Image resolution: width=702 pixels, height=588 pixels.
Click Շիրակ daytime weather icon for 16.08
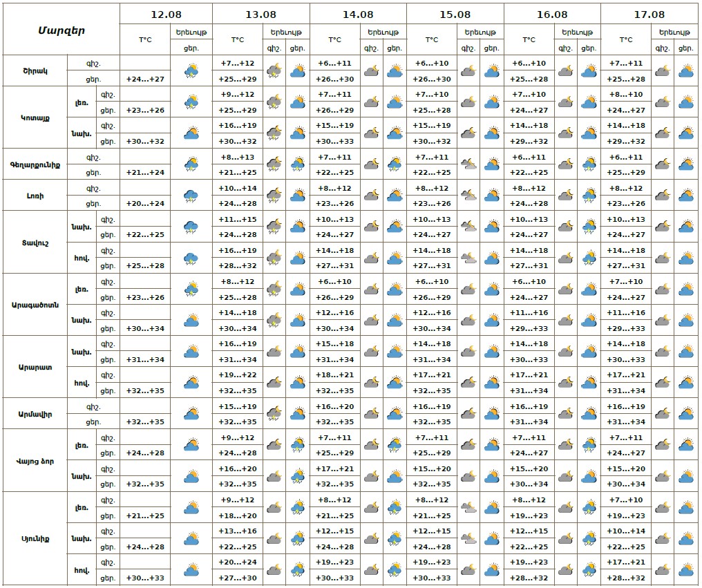tap(589, 70)
